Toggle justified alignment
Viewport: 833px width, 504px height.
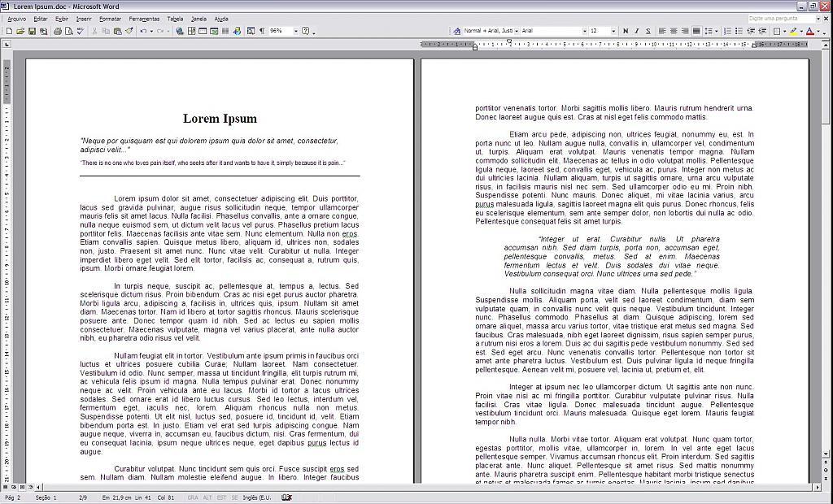[696, 32]
